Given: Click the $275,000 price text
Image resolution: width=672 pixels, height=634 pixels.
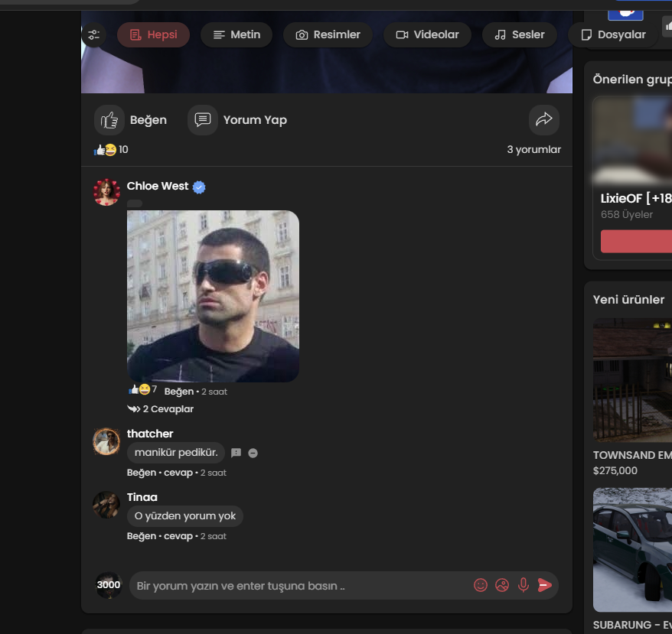Looking at the screenshot, I should point(615,471).
